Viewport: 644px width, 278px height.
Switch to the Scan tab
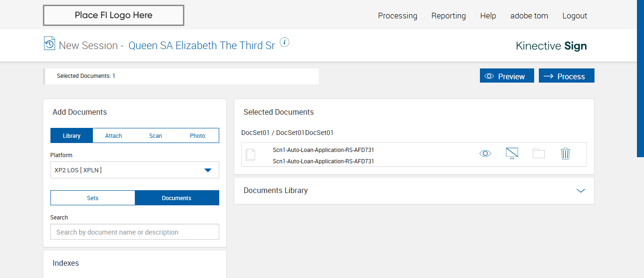tap(156, 136)
